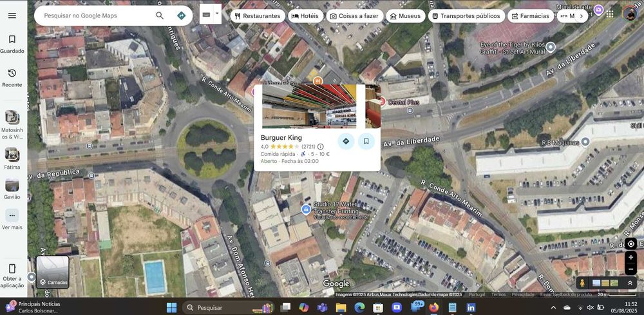The width and height of the screenshot is (644, 315).
Task: Click the muted volume tray icon
Action: pos(591,307)
